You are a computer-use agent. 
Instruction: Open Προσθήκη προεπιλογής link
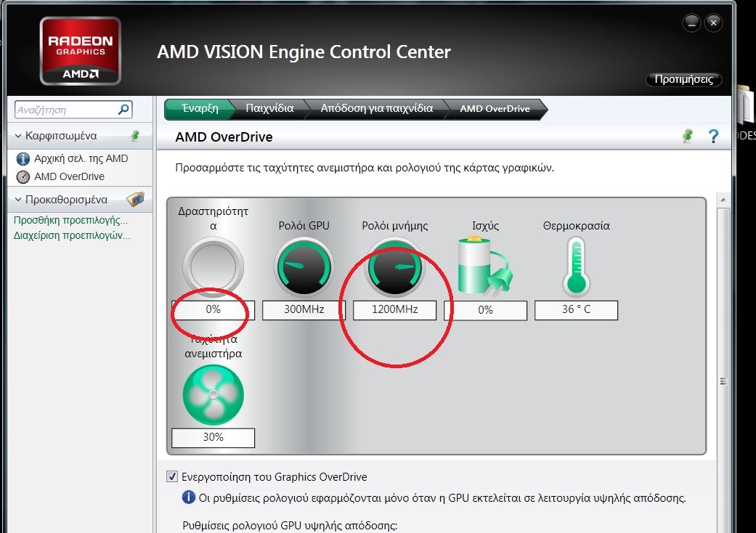point(71,220)
